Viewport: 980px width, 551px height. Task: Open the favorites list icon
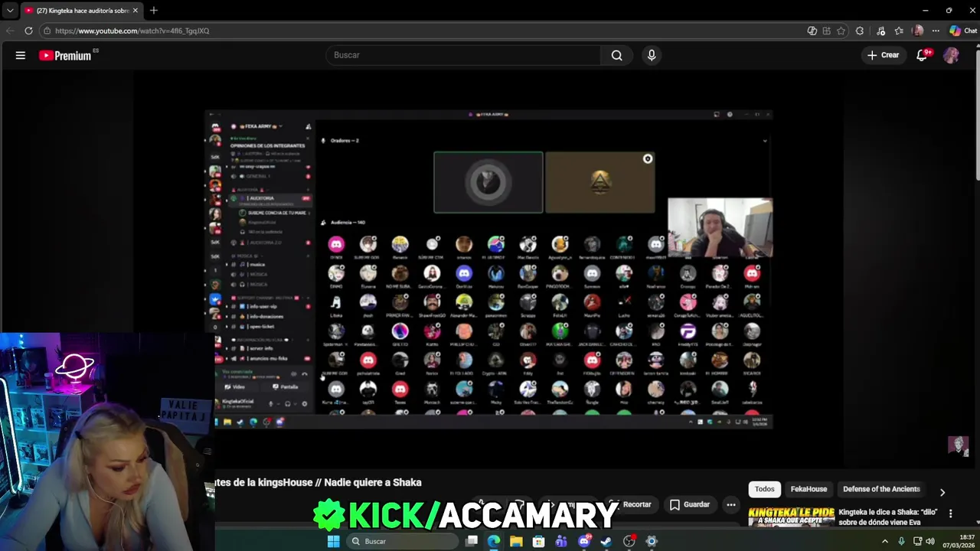coord(899,31)
